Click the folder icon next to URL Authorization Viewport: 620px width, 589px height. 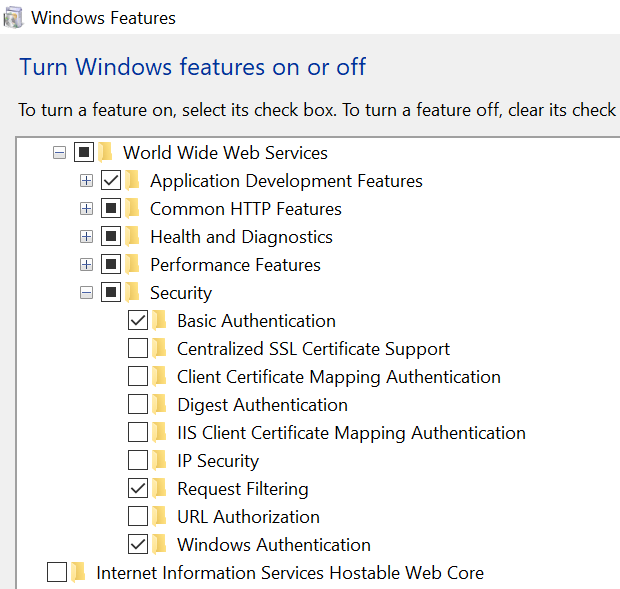click(x=159, y=517)
